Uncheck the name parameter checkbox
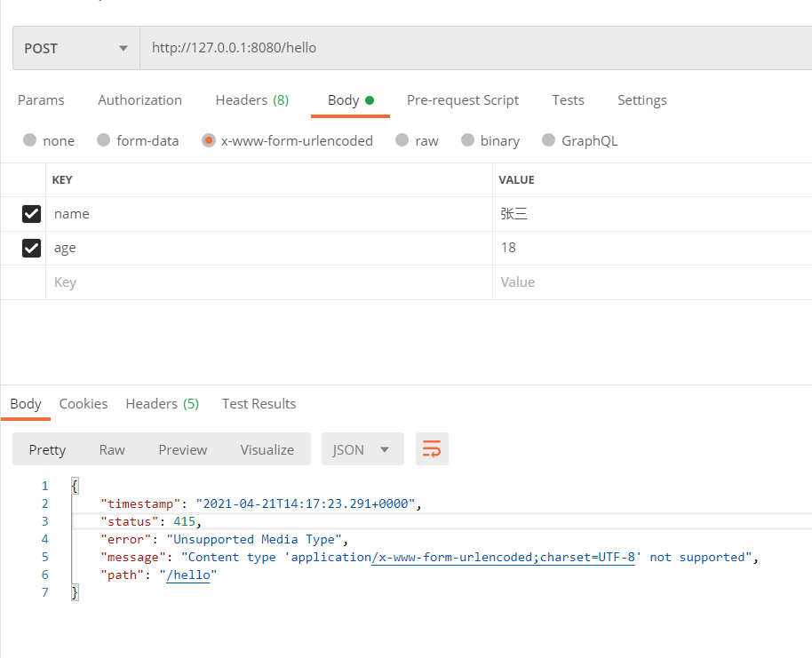The image size is (812, 658). [x=32, y=214]
